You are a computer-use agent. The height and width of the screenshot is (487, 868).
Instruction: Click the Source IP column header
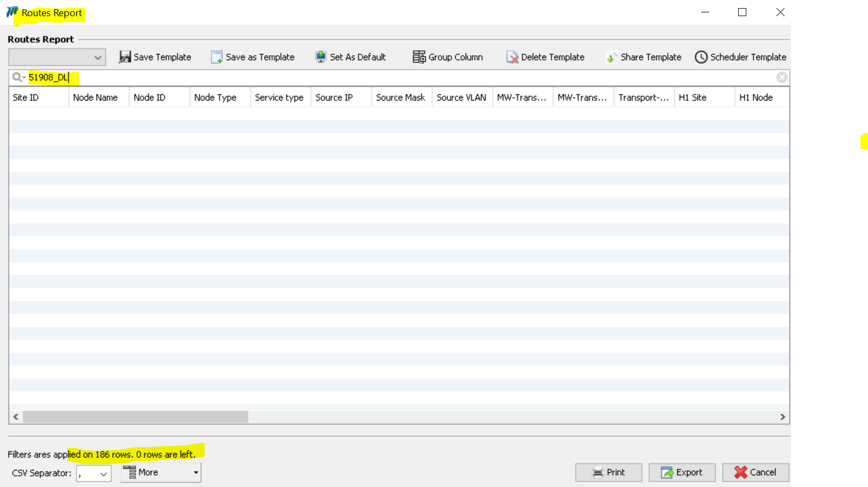point(341,97)
